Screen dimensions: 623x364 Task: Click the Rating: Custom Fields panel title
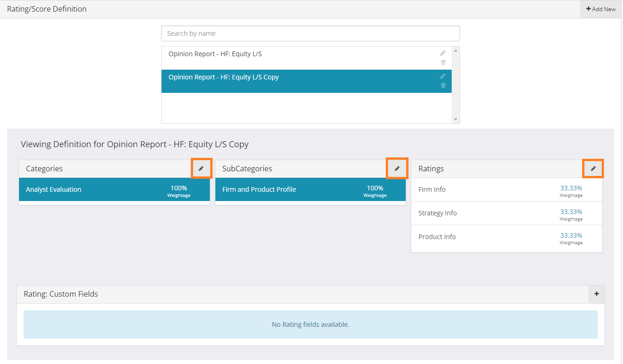click(61, 294)
